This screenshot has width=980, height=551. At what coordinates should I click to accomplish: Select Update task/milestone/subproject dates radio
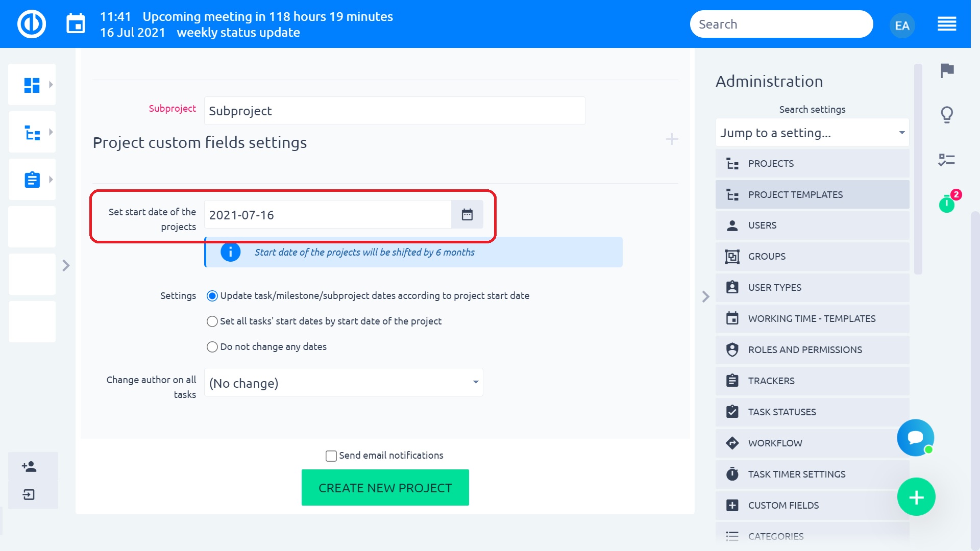point(212,296)
